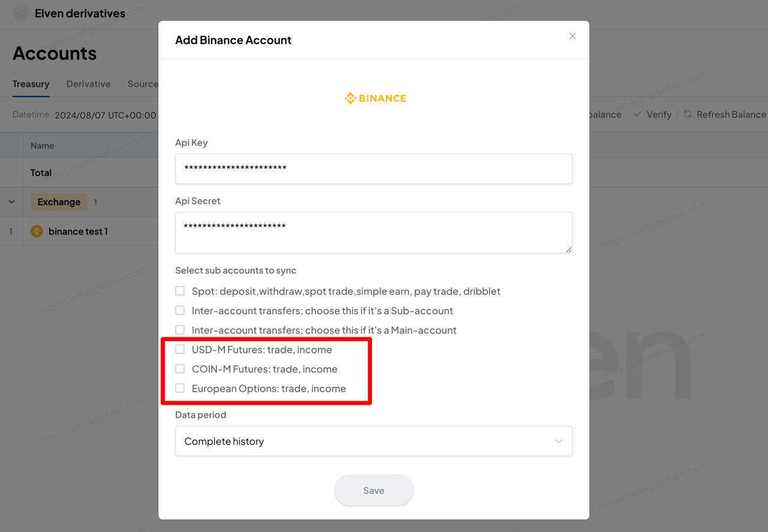The image size is (768, 532).
Task: Close the Add Binance Account dialog
Action: (x=572, y=37)
